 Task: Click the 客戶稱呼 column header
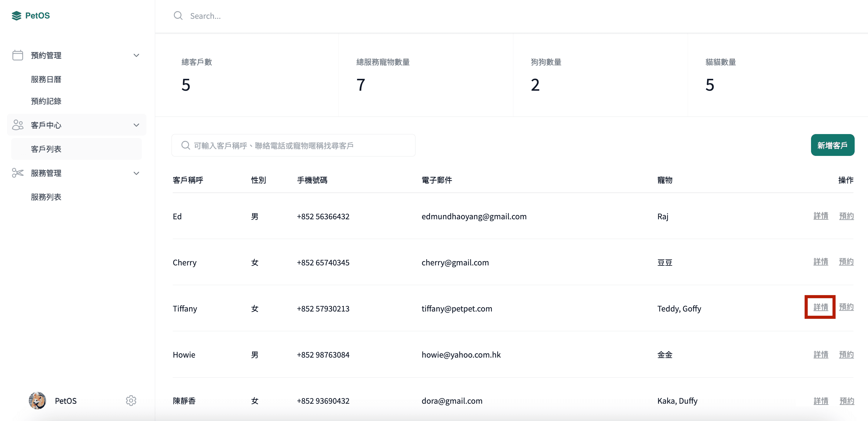tap(188, 180)
